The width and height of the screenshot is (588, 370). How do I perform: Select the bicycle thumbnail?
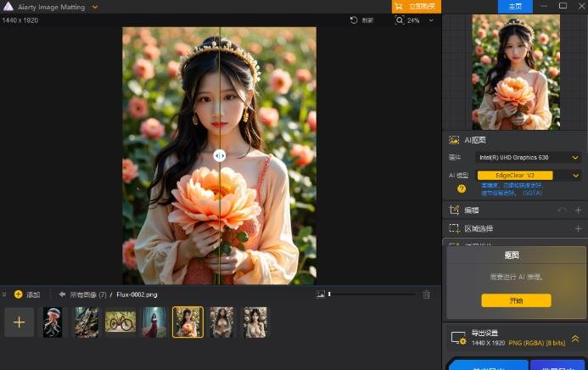point(120,322)
